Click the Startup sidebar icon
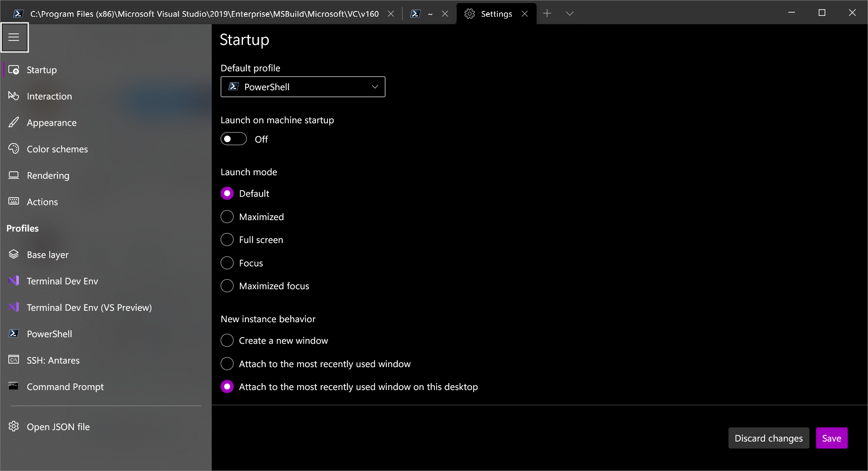 coord(14,70)
